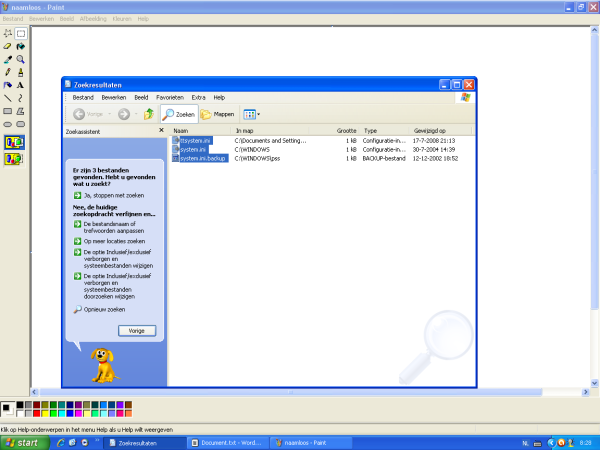
Task: Click the horizontal scrollbar right arrow
Action: click(585, 392)
